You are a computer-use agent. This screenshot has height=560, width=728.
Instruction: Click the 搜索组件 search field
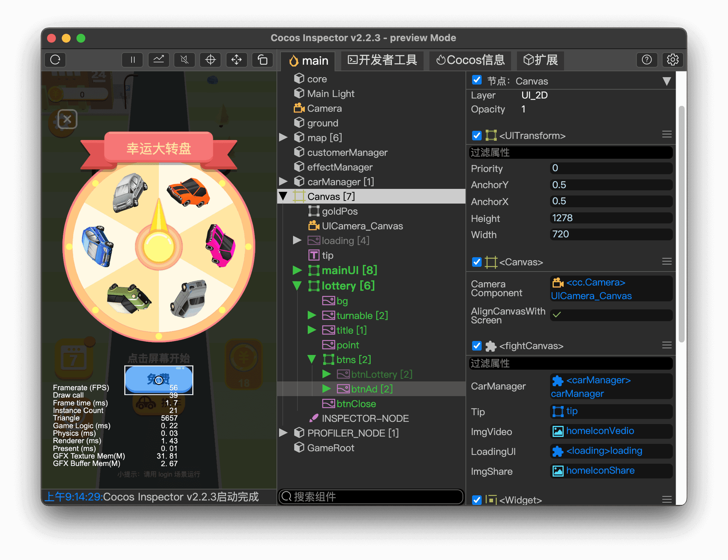(371, 497)
